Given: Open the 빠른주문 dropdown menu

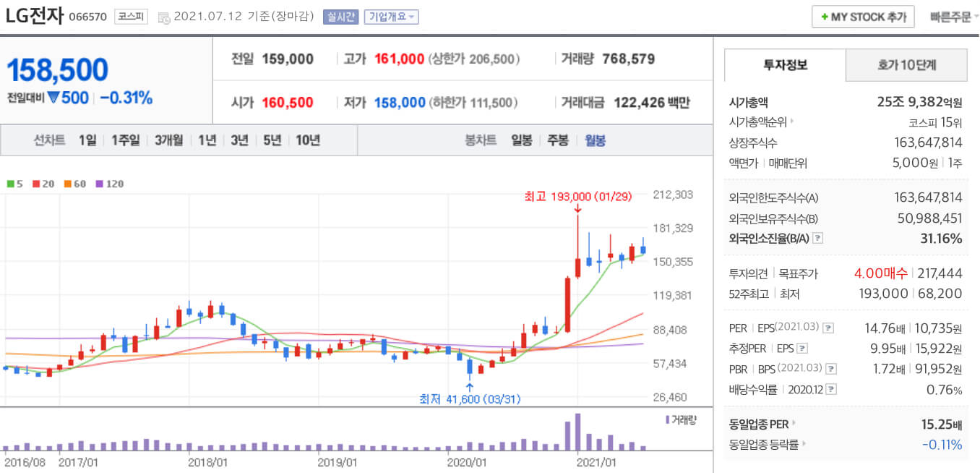Looking at the screenshot, I should pos(954,17).
